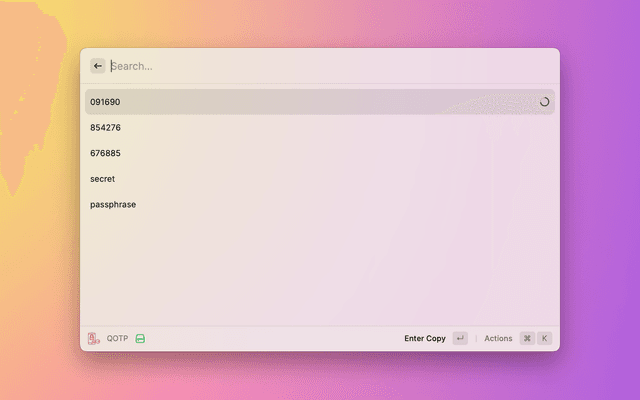Image resolution: width=640 pixels, height=400 pixels.
Task: Focus the Search input field
Action: click(300, 66)
